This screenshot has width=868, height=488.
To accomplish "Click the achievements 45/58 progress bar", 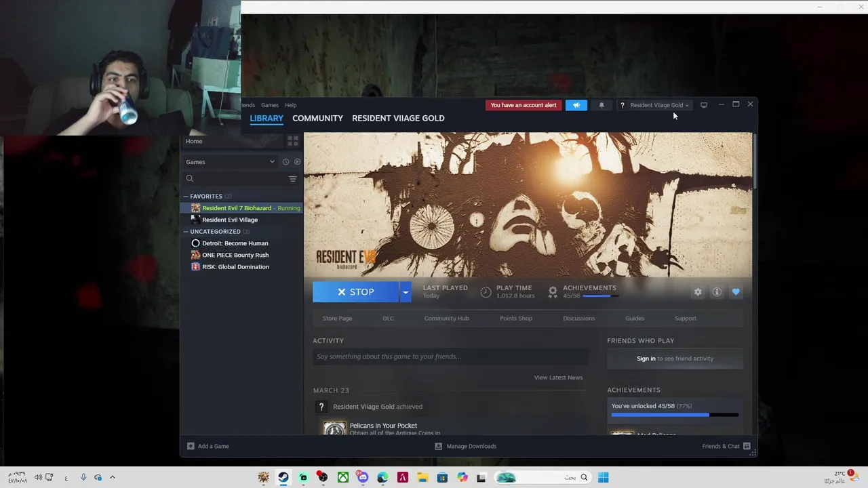I will tap(599, 296).
